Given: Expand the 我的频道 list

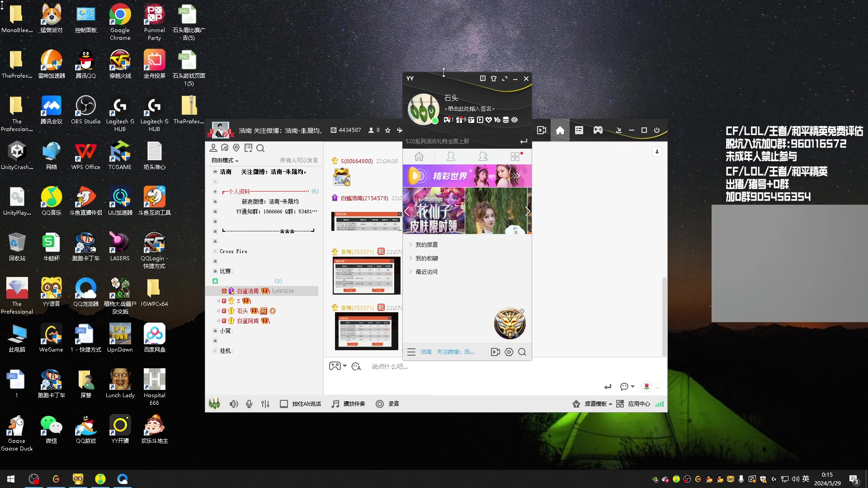Looking at the screenshot, I should coord(426,244).
